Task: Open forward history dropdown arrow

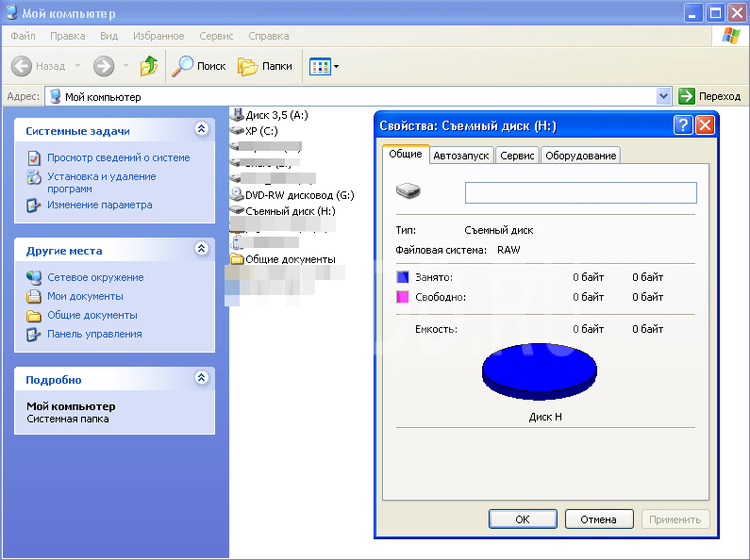Action: pos(125,66)
